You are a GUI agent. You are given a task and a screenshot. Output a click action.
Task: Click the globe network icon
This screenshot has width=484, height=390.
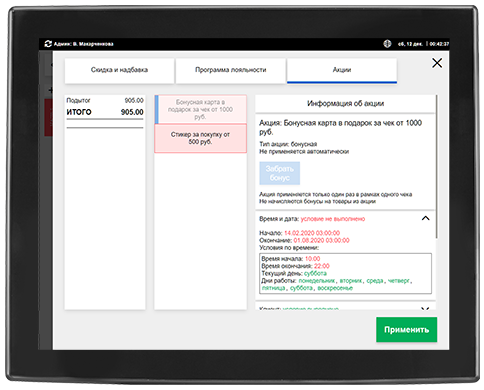pos(387,44)
